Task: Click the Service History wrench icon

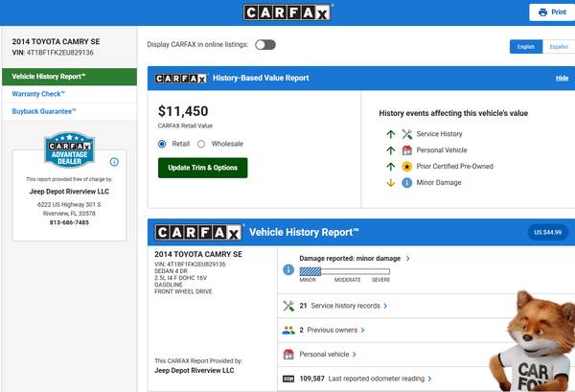Action: [x=407, y=134]
